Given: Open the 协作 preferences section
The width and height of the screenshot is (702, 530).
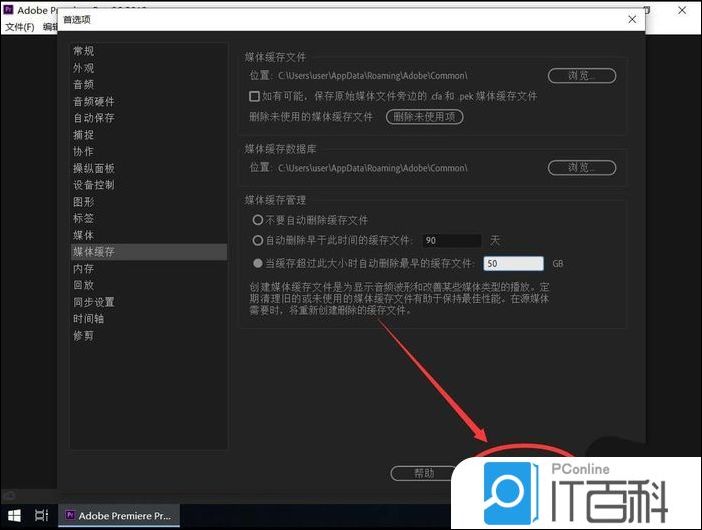Looking at the screenshot, I should point(84,152).
